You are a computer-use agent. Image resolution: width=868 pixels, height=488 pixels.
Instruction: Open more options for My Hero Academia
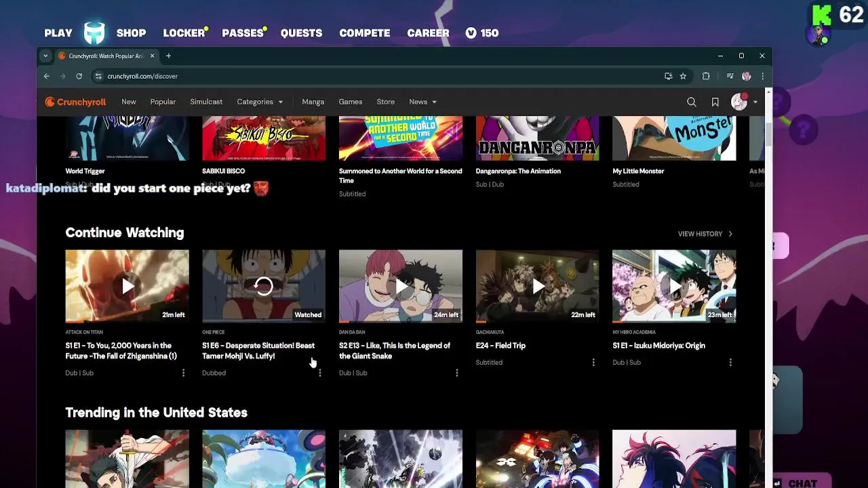[730, 363]
